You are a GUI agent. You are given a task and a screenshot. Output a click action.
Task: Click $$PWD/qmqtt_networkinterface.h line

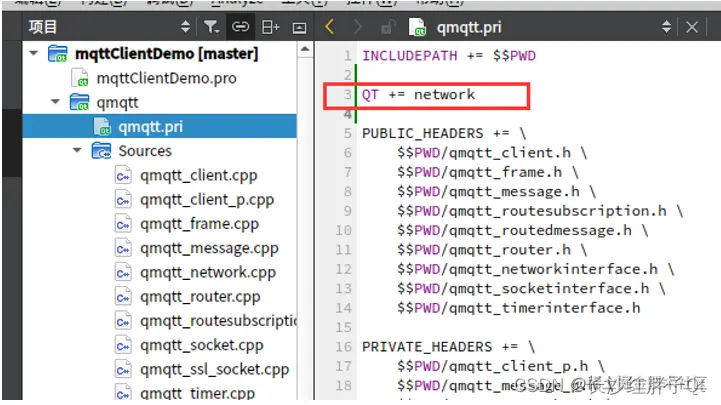tap(536, 269)
